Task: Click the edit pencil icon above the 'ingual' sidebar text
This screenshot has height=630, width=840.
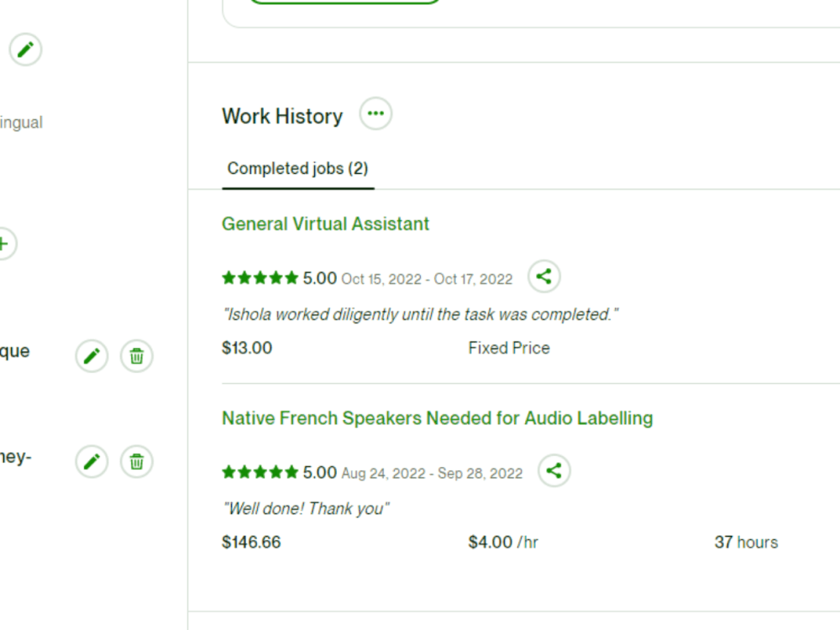Action: (25, 50)
